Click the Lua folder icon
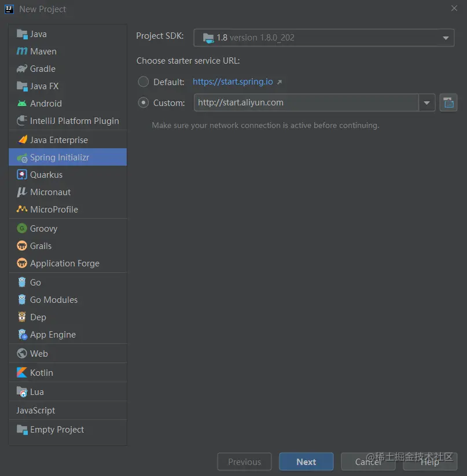This screenshot has height=476, width=467. (x=22, y=392)
